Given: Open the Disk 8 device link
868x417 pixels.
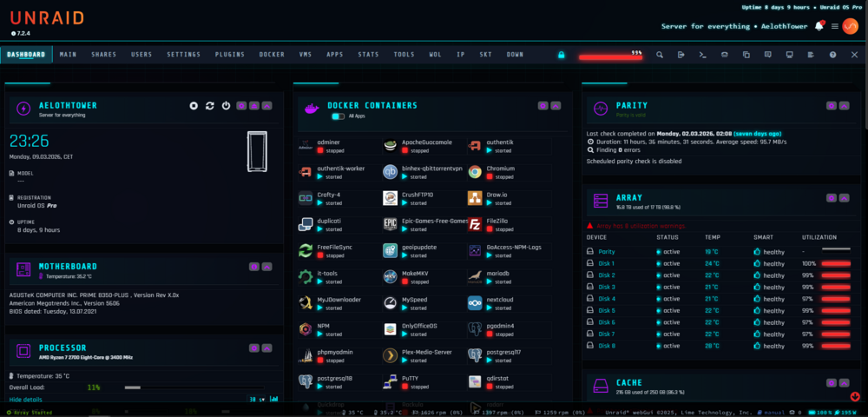Looking at the screenshot, I should click(x=607, y=346).
